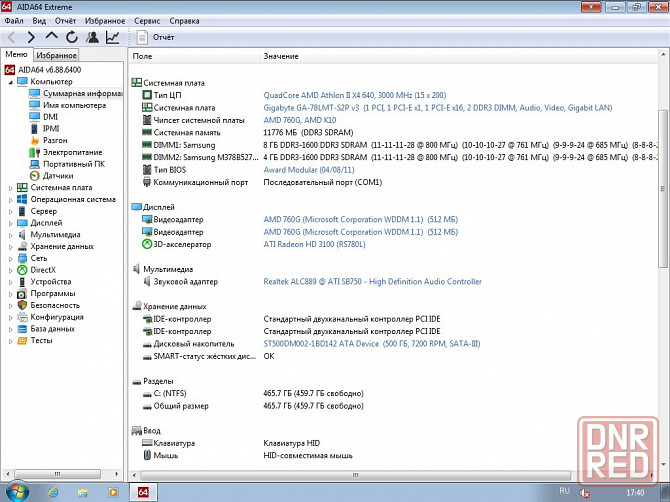Open the Award Modular BIOS link
The height and width of the screenshot is (502, 670).
[x=309, y=170]
